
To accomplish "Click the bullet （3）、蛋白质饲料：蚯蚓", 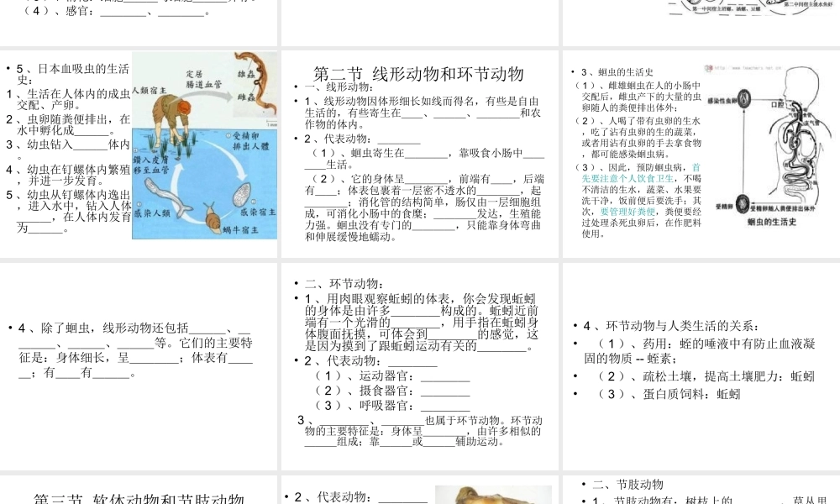I will click(x=669, y=394).
